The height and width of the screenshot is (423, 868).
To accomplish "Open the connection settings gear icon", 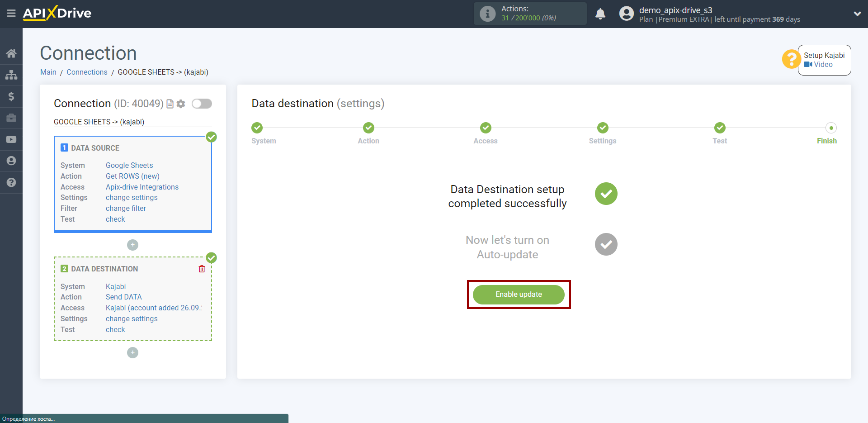I will click(181, 104).
